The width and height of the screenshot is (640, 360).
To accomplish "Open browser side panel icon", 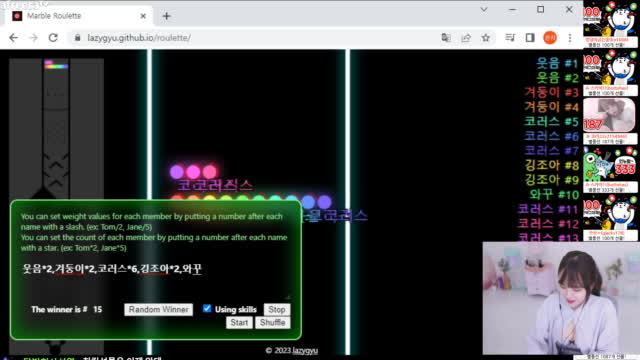I will point(530,38).
